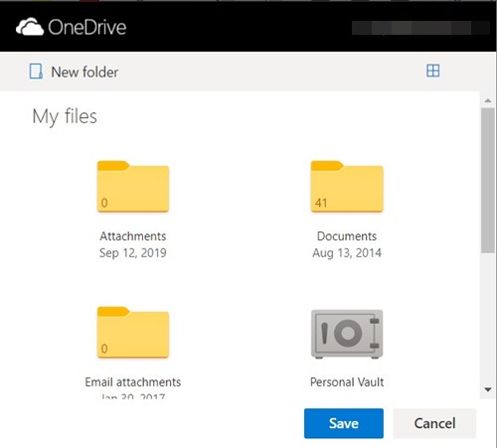
Task: Open the Documents folder icon
Action: (347, 187)
